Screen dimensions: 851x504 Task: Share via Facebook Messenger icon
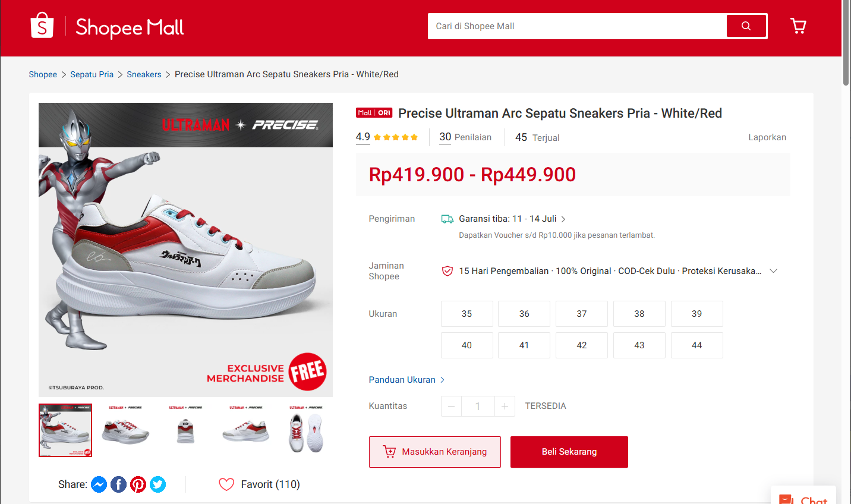tap(99, 485)
